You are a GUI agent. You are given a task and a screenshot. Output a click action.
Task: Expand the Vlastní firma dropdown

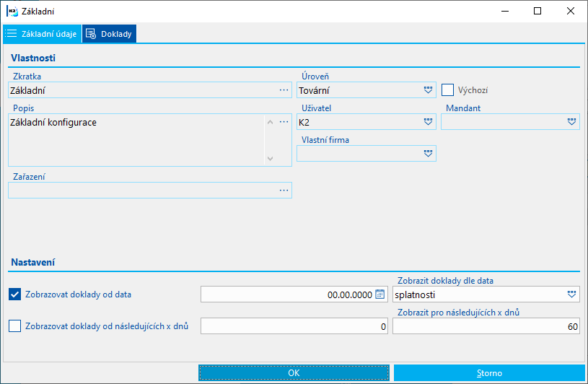pyautogui.click(x=428, y=154)
